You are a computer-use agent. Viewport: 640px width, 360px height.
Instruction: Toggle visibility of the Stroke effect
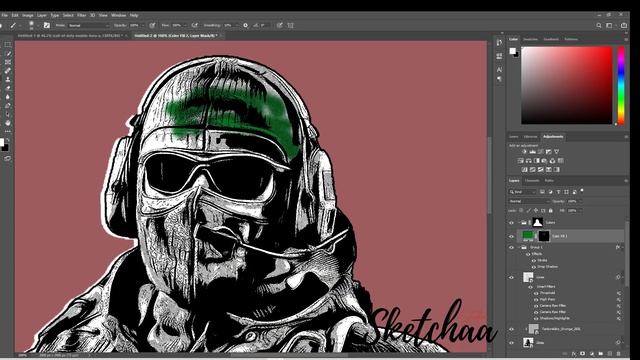pyautogui.click(x=534, y=260)
